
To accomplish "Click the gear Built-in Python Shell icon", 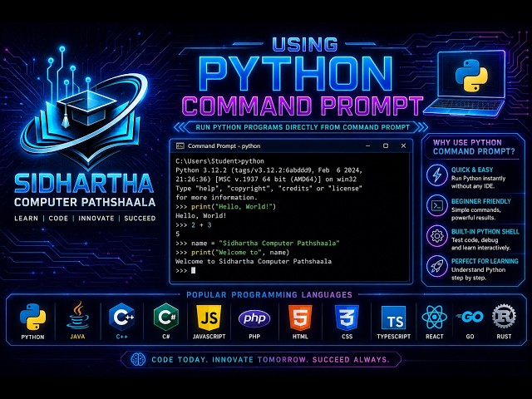I will 437,236.
